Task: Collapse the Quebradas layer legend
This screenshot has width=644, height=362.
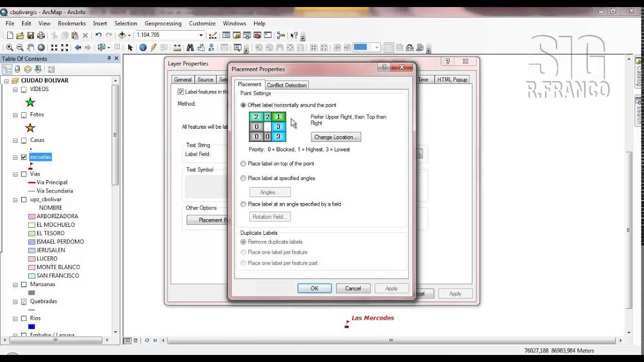Action: [16, 302]
